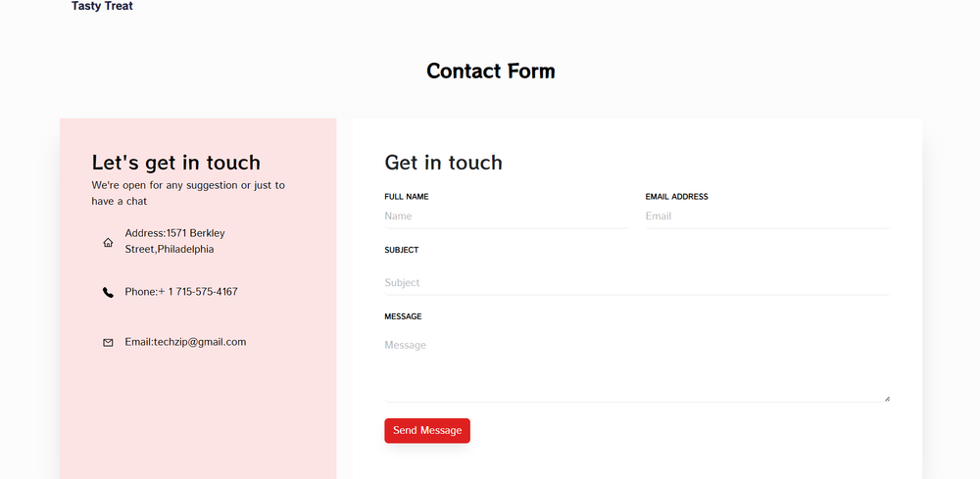980x479 pixels.
Task: Click the Send Message button
Action: pos(426,431)
